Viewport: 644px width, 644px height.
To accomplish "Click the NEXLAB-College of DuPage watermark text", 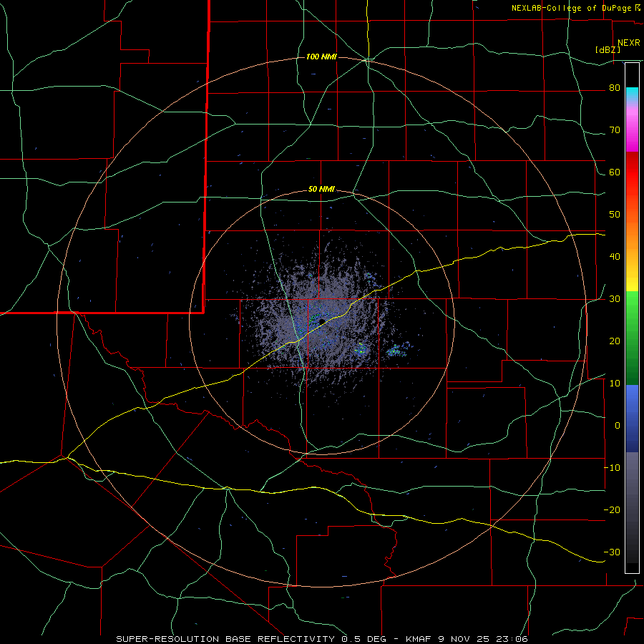I will 575,8.
